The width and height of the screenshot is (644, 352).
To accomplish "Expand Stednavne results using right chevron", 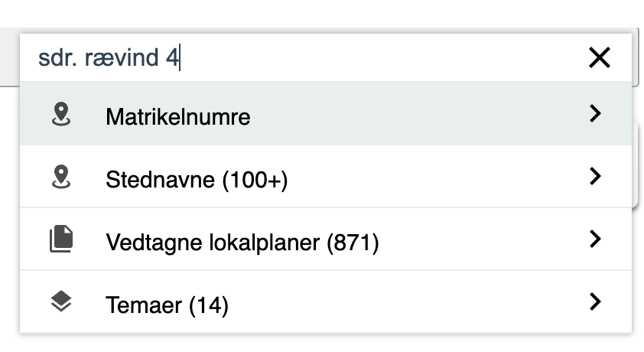I will 596,177.
